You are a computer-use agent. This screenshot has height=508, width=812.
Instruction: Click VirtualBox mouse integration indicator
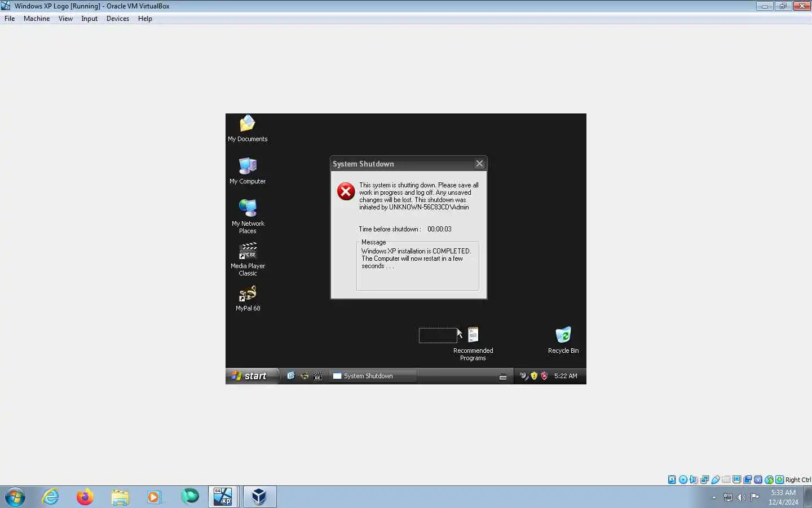[x=769, y=480]
